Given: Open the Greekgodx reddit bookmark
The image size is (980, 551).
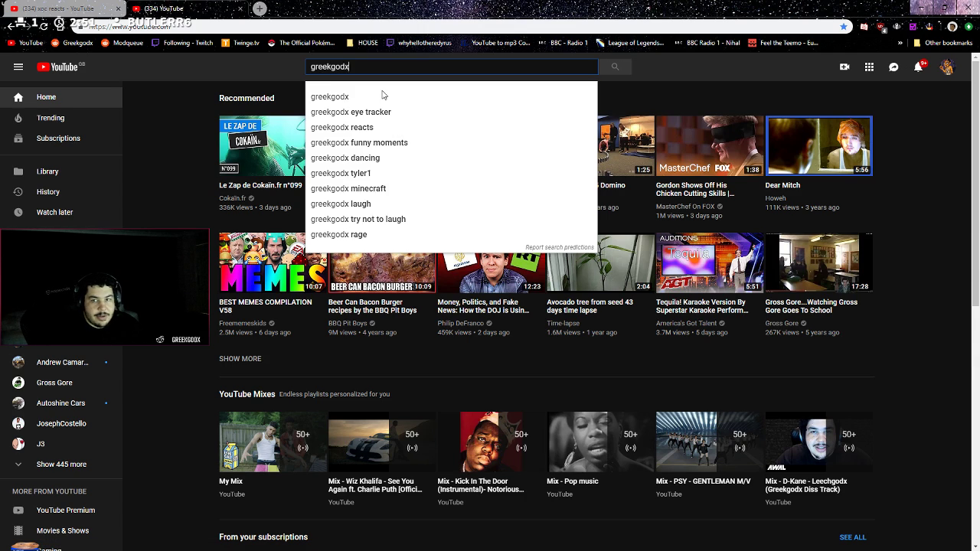Looking at the screenshot, I should (72, 43).
